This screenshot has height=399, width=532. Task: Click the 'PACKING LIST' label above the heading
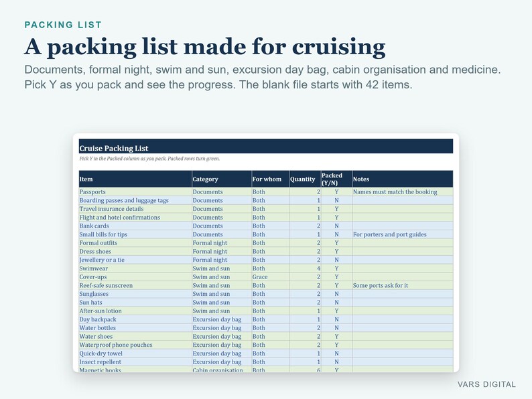[x=63, y=25]
